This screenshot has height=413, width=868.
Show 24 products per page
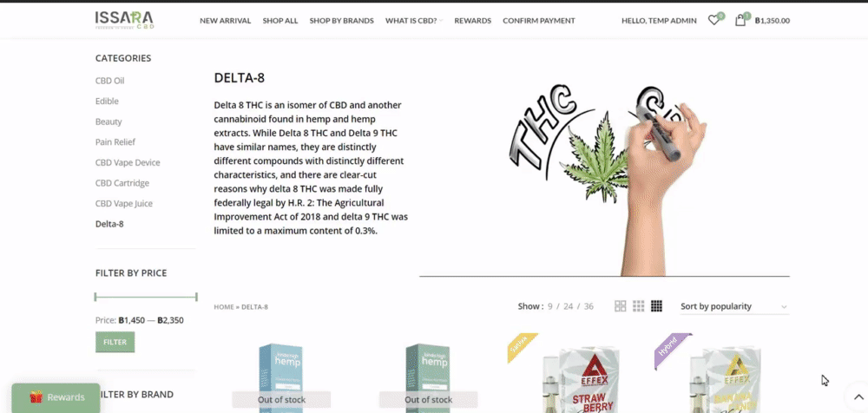coord(568,306)
